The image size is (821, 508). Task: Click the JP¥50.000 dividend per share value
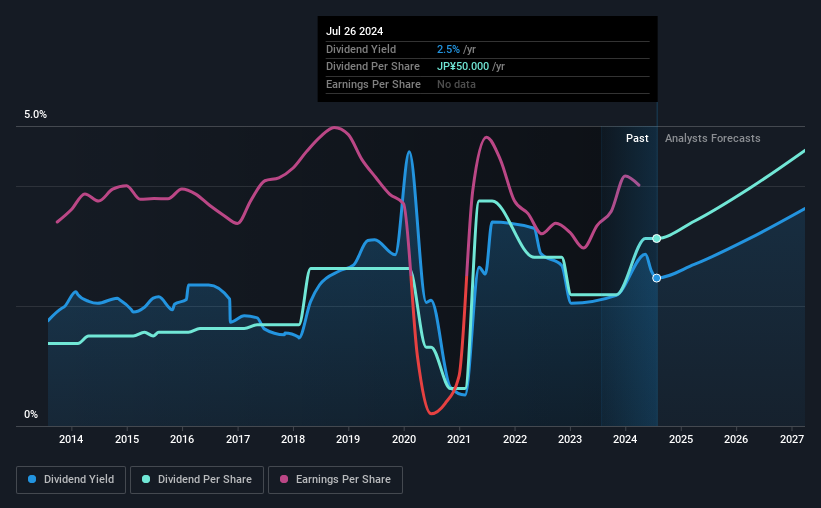click(x=463, y=67)
